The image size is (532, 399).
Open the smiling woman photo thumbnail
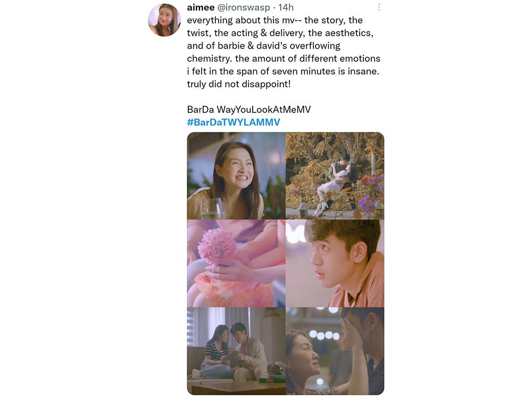(x=236, y=176)
